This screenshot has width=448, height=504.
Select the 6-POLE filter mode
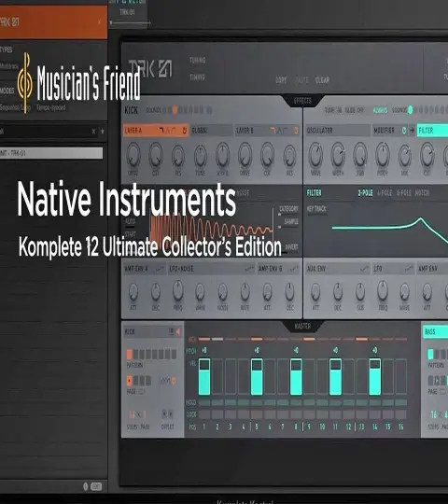[403, 193]
